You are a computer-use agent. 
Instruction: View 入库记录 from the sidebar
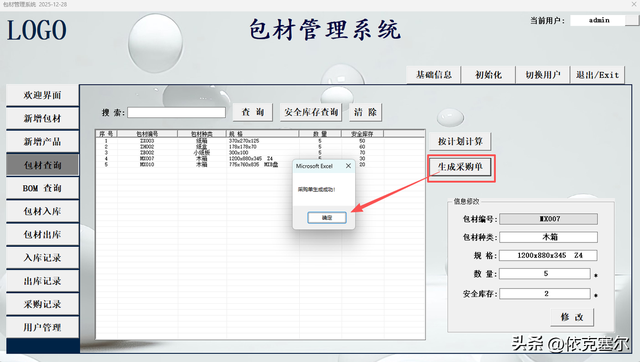[x=42, y=258]
